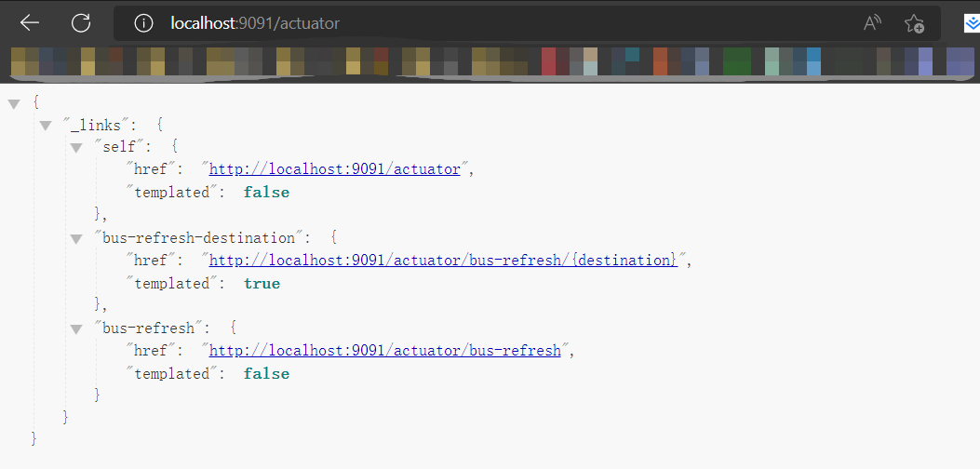Collapse the "self" node
This screenshot has width=980, height=469.
click(x=76, y=147)
